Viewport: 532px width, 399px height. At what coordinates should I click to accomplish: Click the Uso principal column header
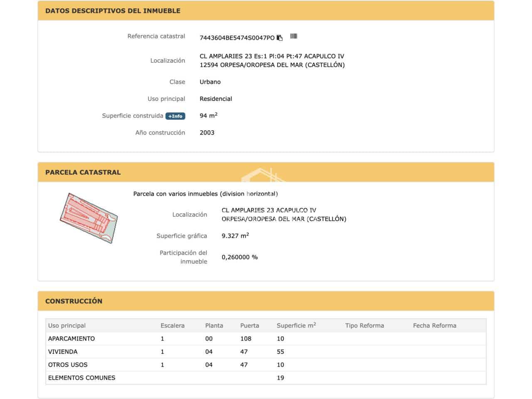(x=67, y=325)
